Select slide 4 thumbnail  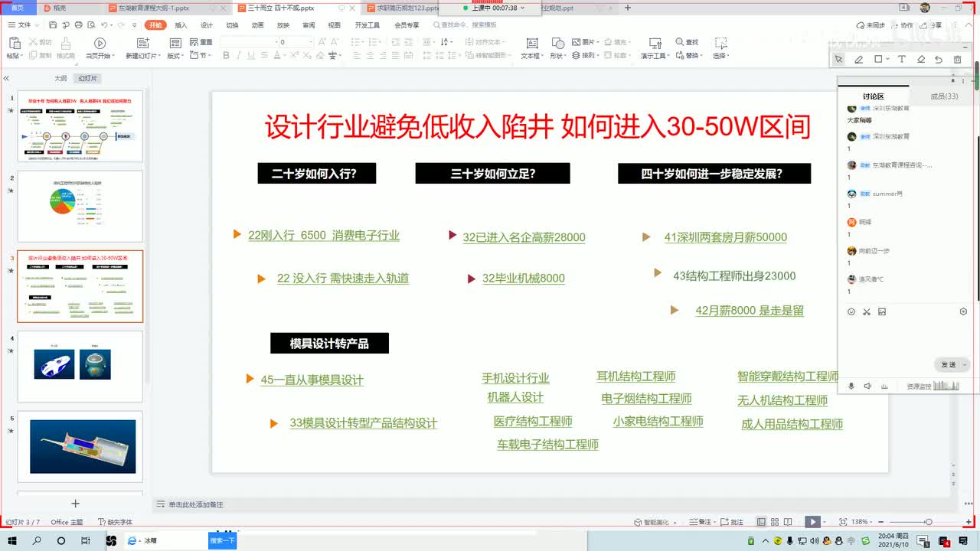coord(80,366)
